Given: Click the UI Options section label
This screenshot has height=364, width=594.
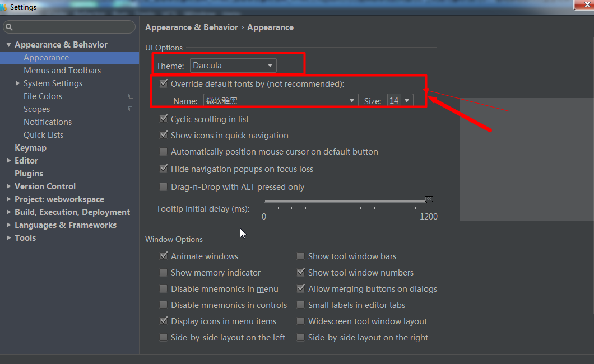Looking at the screenshot, I should pyautogui.click(x=164, y=48).
